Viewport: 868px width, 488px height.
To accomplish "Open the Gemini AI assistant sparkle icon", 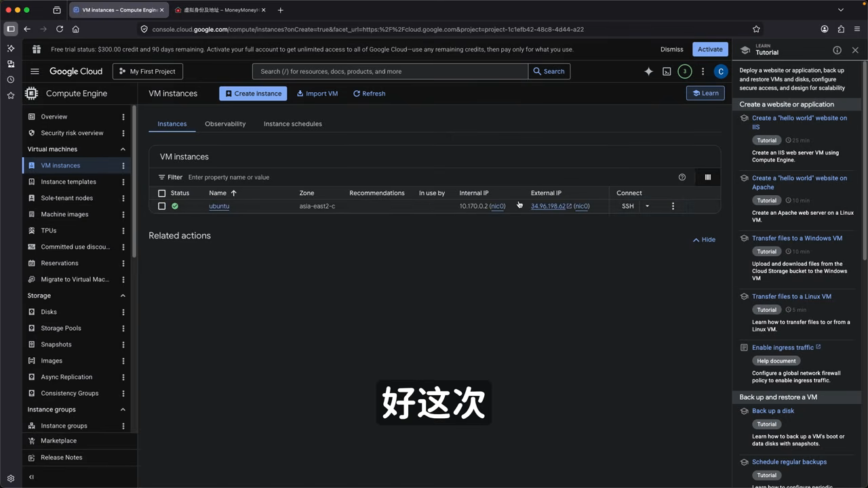I will pos(648,71).
